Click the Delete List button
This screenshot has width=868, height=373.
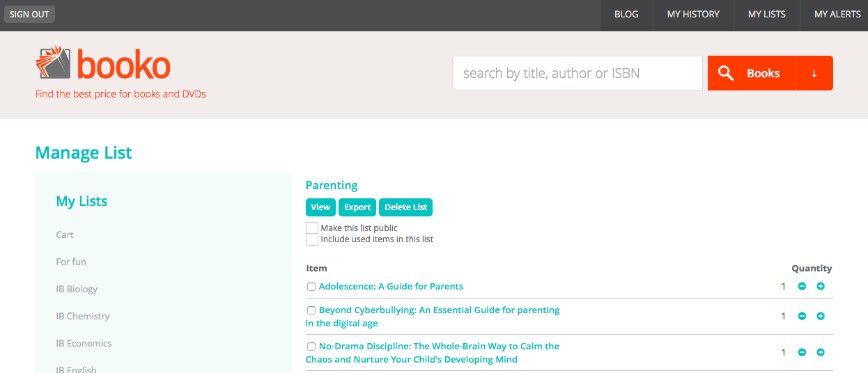tap(406, 207)
